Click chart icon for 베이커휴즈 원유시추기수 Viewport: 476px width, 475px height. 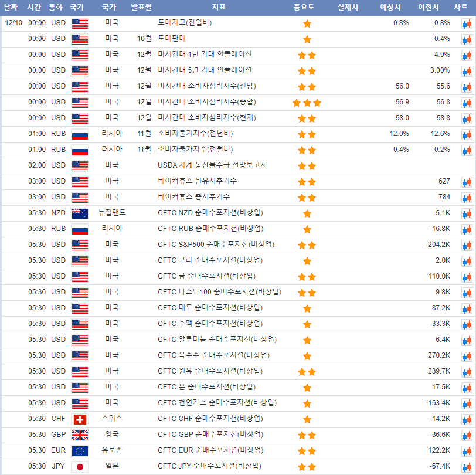click(x=466, y=182)
